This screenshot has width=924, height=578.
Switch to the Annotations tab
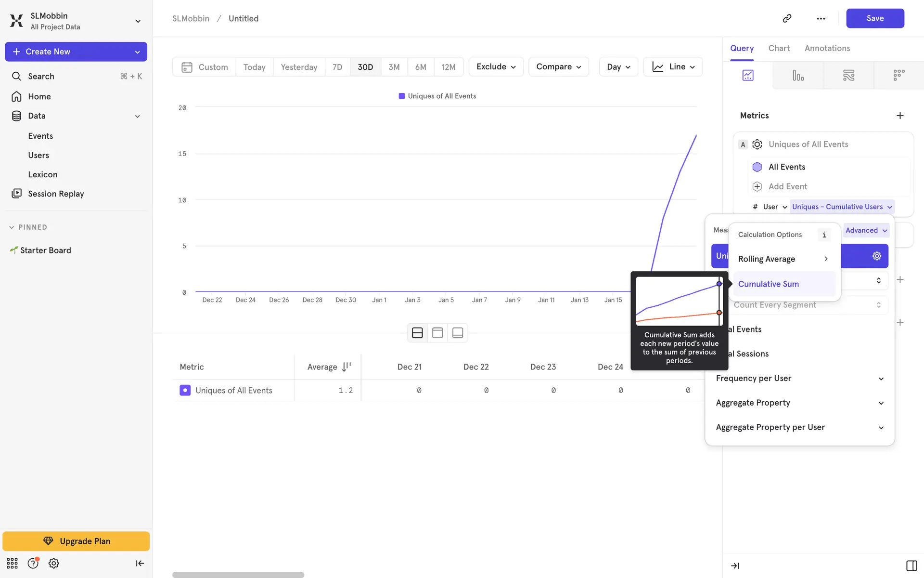click(827, 48)
